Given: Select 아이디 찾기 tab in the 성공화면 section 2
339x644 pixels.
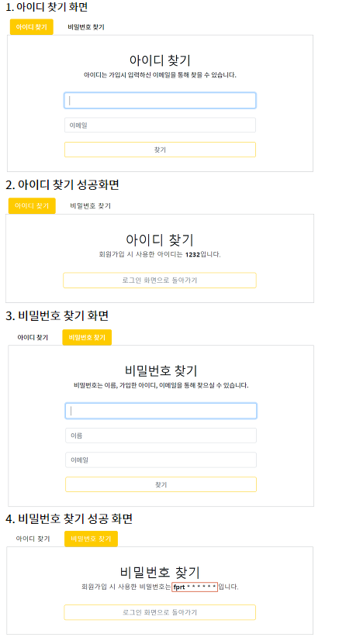Looking at the screenshot, I should click(x=32, y=206).
